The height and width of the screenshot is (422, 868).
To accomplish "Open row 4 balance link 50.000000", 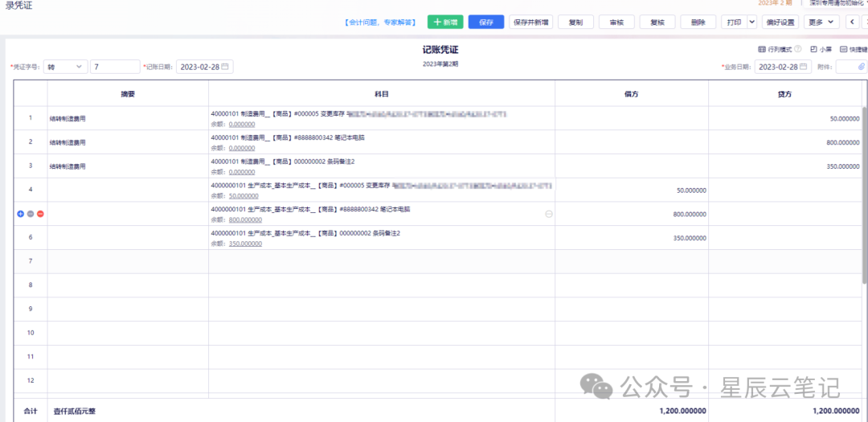I will point(244,195).
